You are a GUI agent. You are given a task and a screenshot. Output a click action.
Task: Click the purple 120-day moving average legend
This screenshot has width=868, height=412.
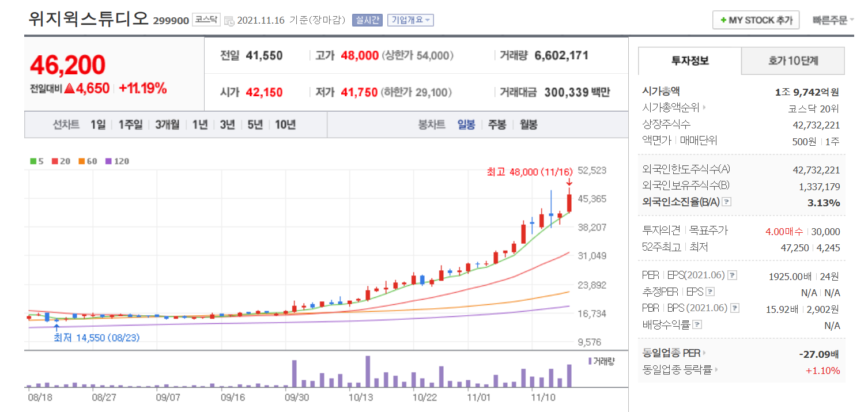pyautogui.click(x=117, y=161)
